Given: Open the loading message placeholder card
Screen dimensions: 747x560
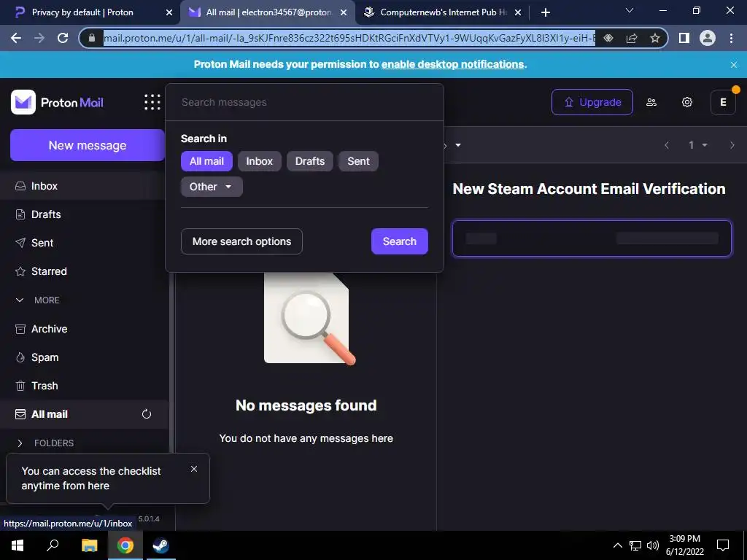Looking at the screenshot, I should click(592, 238).
